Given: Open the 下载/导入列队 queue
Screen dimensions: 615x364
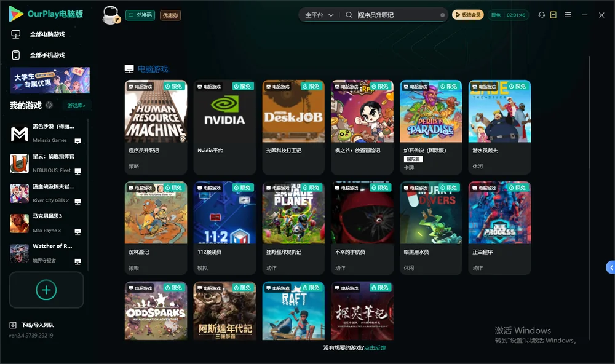Looking at the screenshot, I should coord(38,325).
